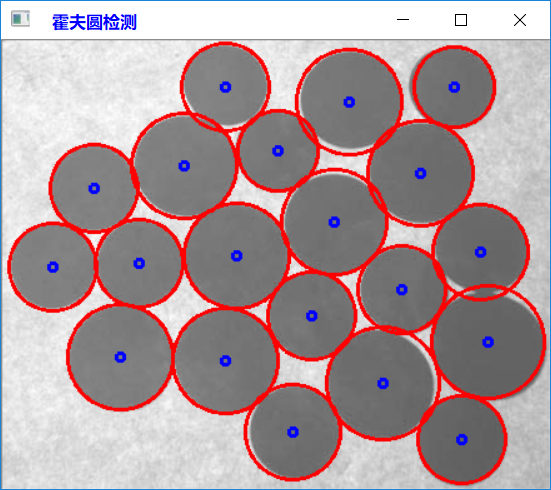This screenshot has width=551, height=490.
Task: Click blue center marker of leftmost circle
Action: [x=53, y=267]
